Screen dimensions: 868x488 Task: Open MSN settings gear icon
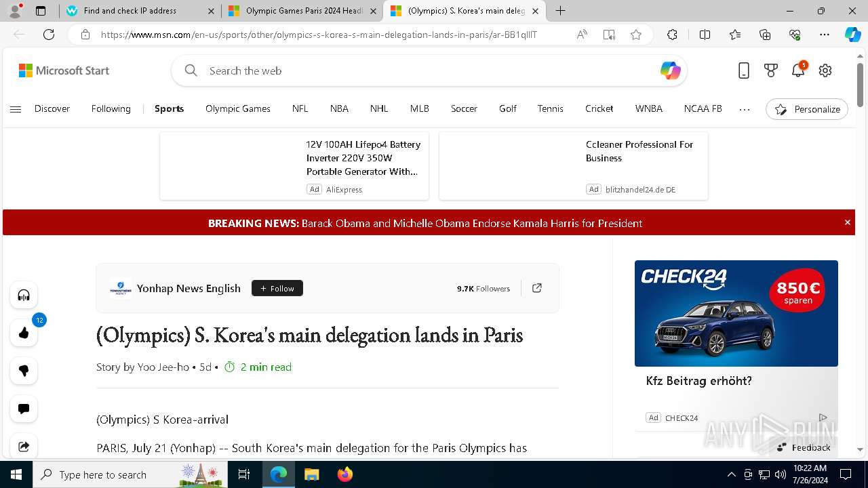click(x=825, y=70)
